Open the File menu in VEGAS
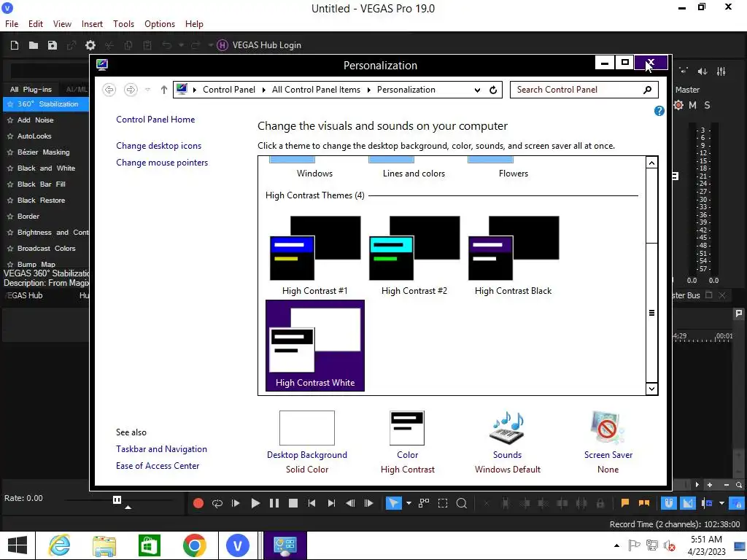The height and width of the screenshot is (560, 747). [x=12, y=24]
